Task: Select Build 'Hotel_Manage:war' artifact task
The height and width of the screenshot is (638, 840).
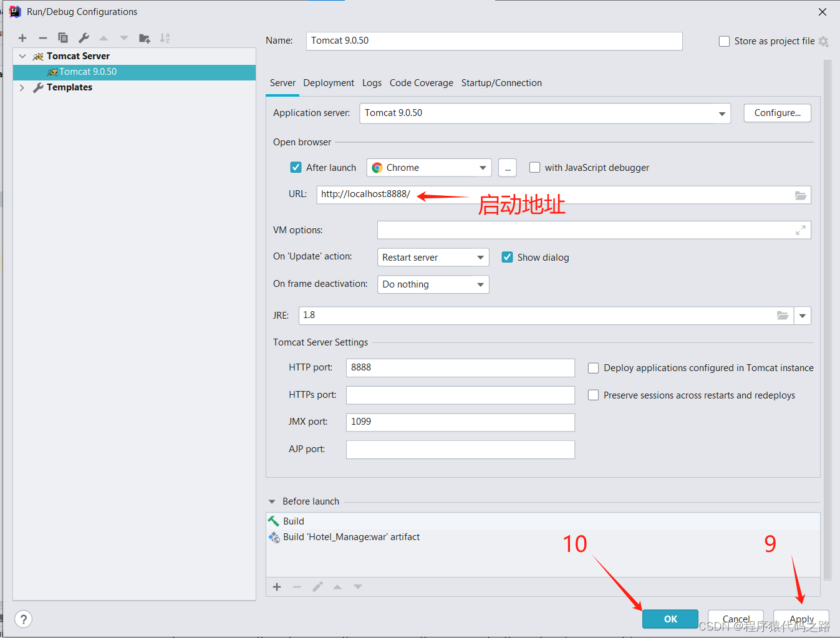Action: point(543,537)
